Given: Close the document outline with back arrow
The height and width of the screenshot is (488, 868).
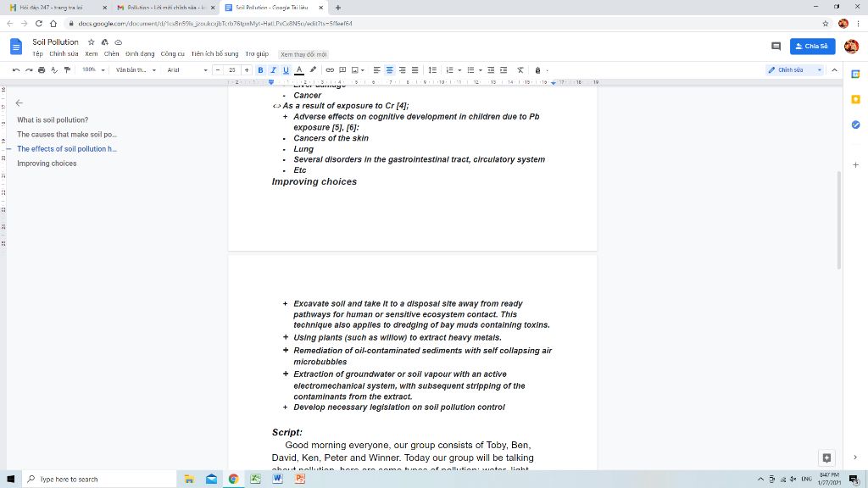Looking at the screenshot, I should [x=19, y=103].
